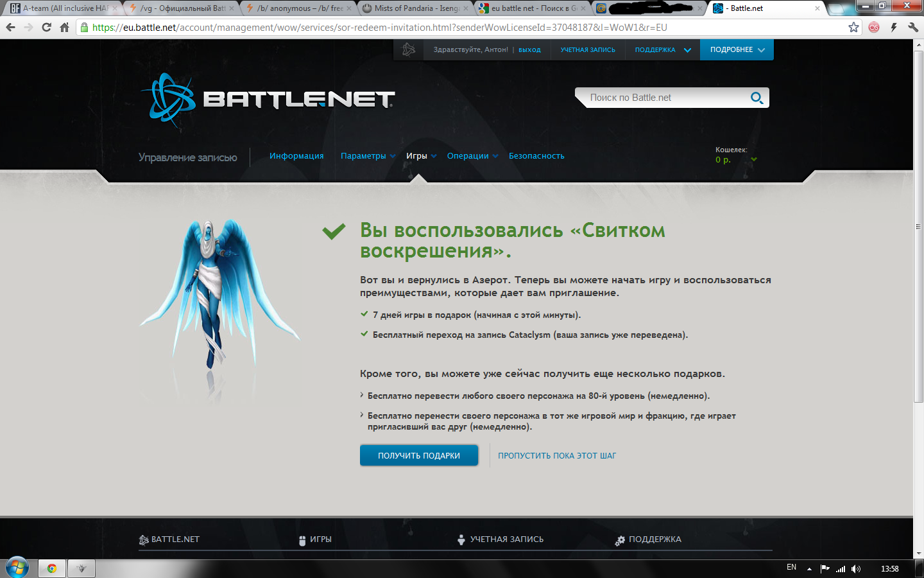Image resolution: width=924 pixels, height=578 pixels.
Task: Click the second taskbar application icon
Action: (81, 568)
